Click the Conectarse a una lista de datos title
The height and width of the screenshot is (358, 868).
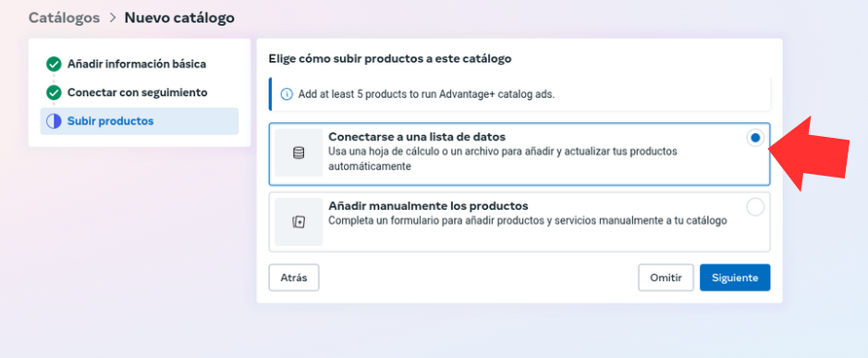point(416,137)
